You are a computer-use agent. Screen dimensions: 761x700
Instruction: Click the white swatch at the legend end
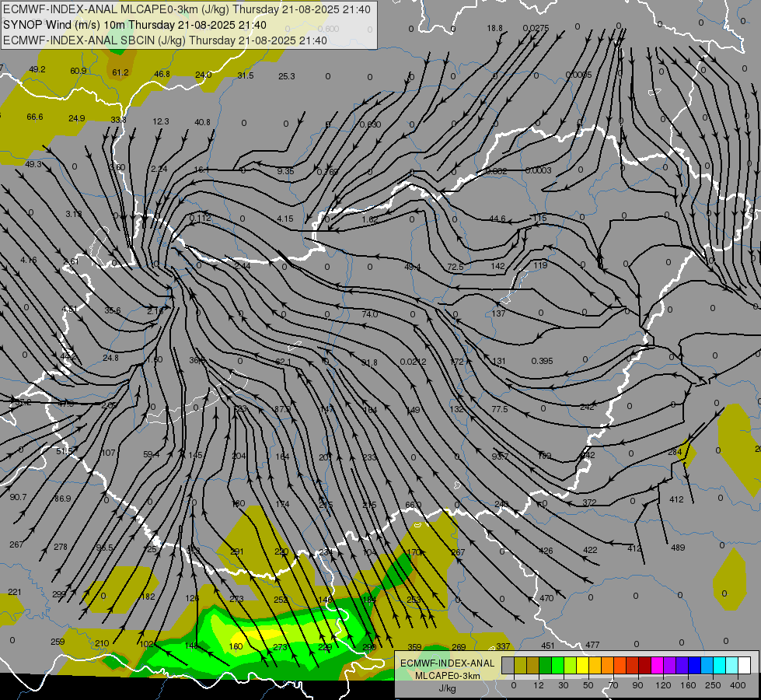(x=745, y=666)
